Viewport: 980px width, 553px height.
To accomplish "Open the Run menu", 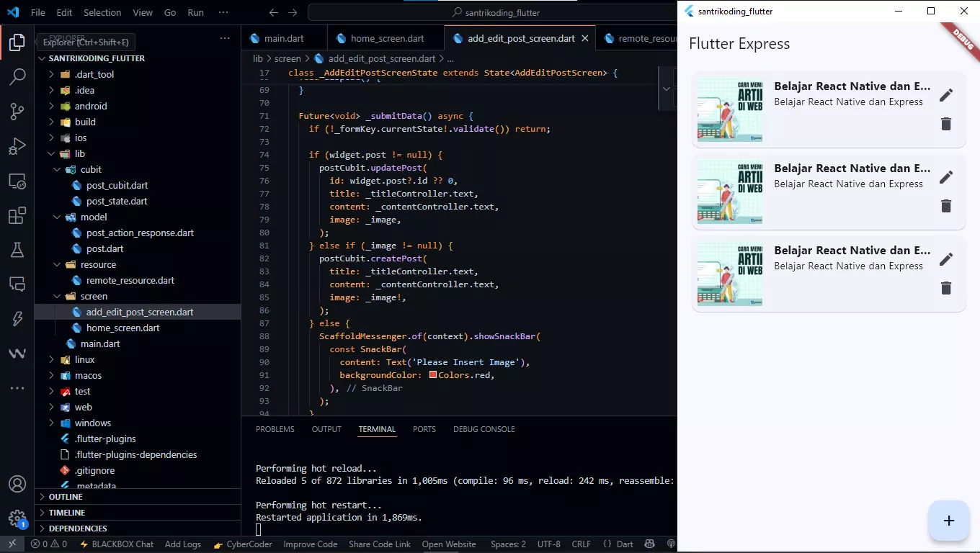I will [195, 12].
